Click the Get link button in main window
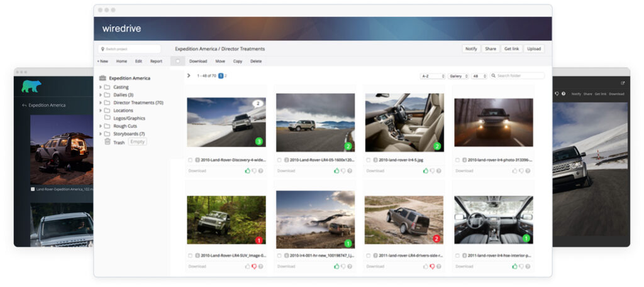The image size is (644, 287). coord(511,49)
